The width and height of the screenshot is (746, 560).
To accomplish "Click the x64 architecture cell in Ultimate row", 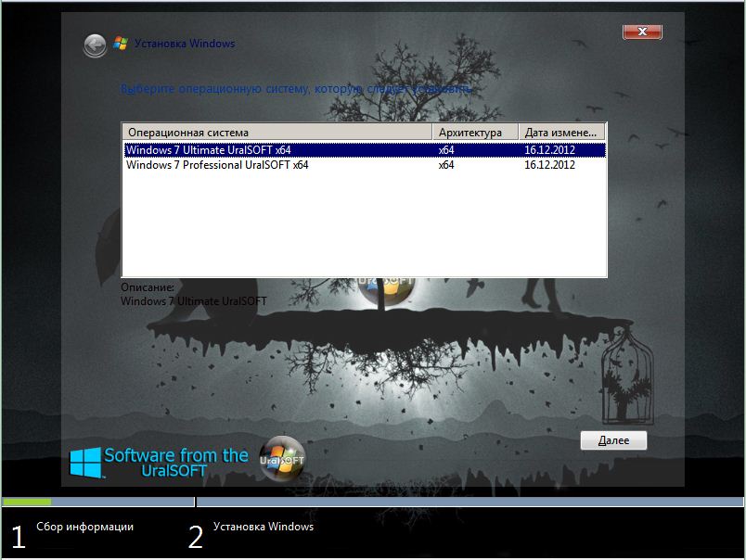I will 445,150.
